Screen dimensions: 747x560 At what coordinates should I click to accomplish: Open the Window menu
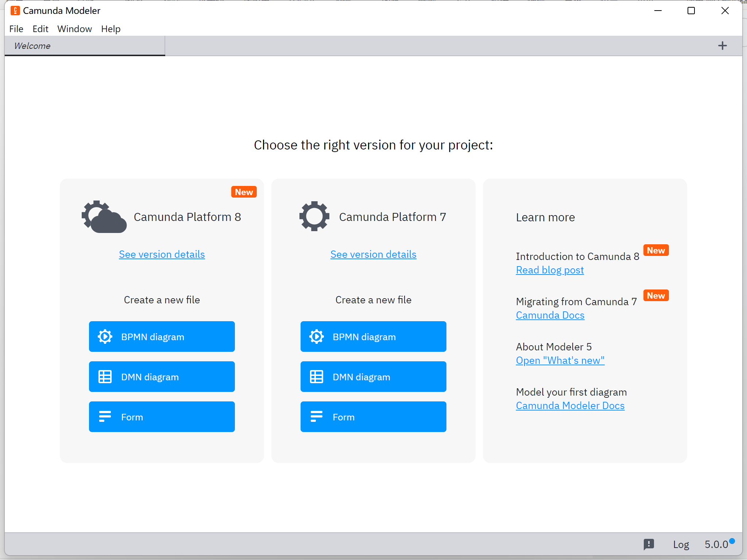click(74, 29)
